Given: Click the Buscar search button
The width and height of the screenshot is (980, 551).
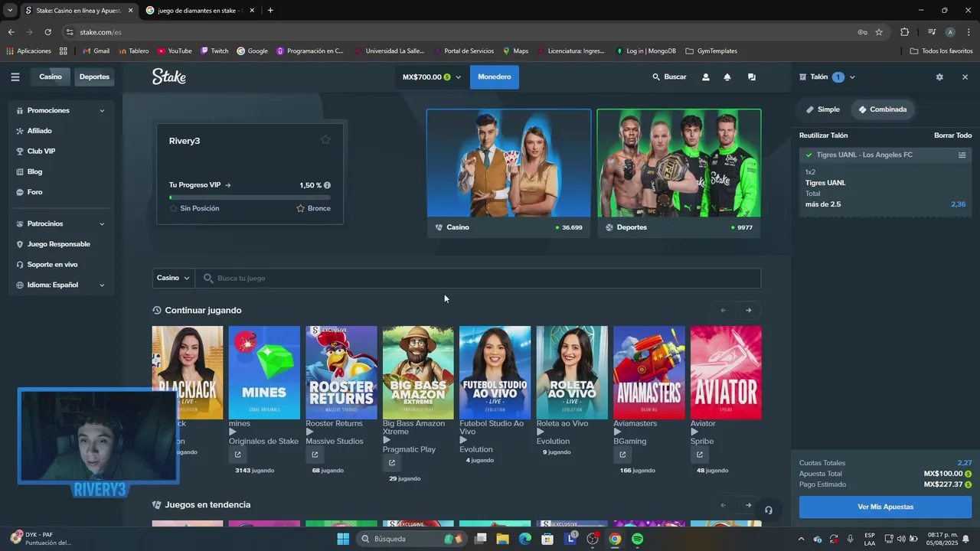Looking at the screenshot, I should [x=669, y=77].
